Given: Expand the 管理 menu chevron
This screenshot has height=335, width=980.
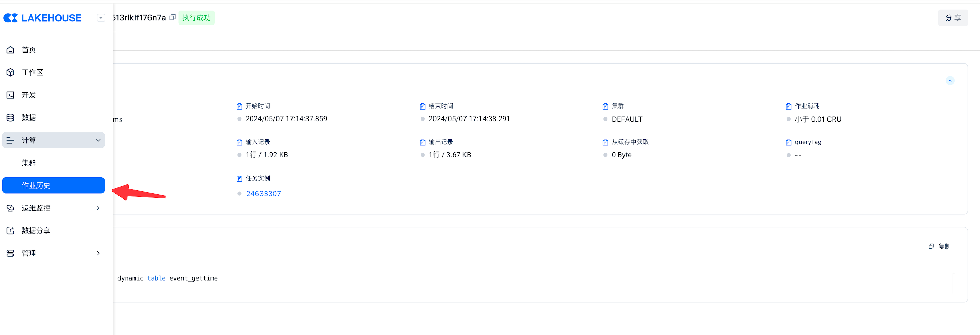Looking at the screenshot, I should click(98, 253).
